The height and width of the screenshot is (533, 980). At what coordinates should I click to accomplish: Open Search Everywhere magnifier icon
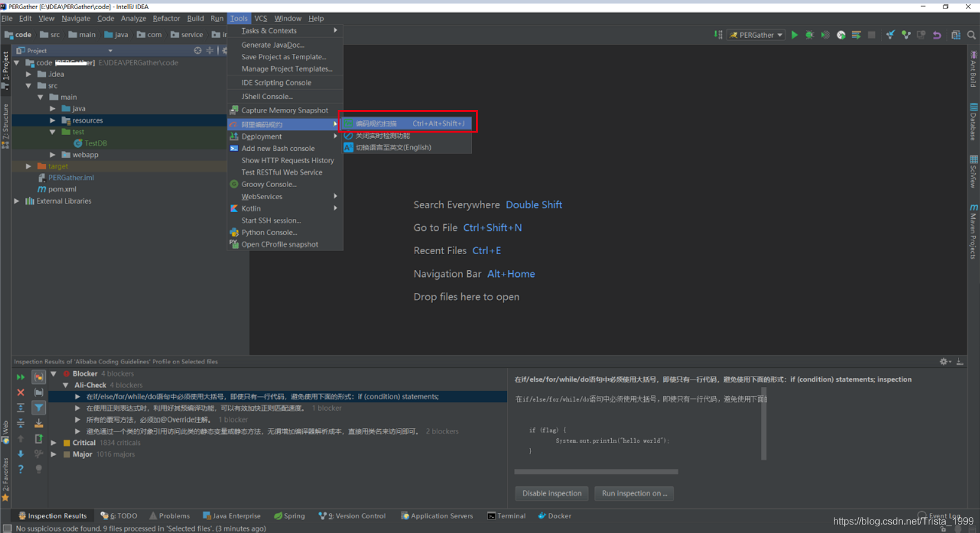[x=971, y=35]
